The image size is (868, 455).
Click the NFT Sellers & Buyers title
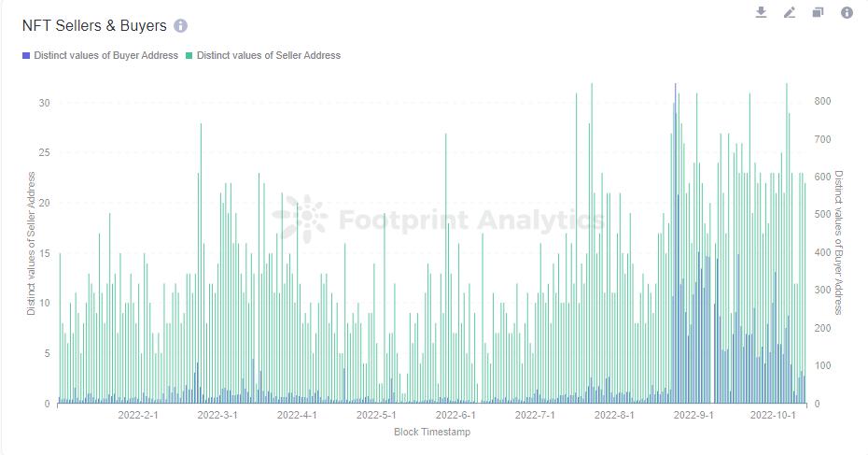pos(94,26)
